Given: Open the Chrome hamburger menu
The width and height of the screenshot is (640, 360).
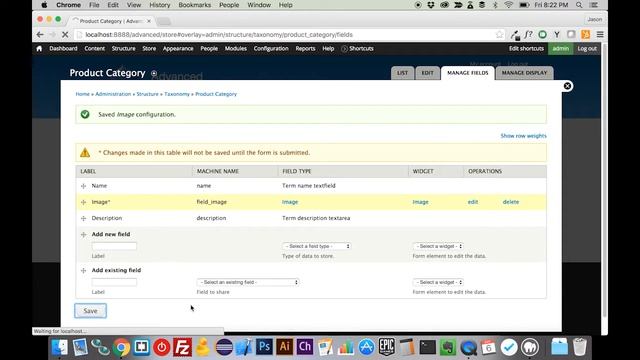Looking at the screenshot, I should coord(600,35).
